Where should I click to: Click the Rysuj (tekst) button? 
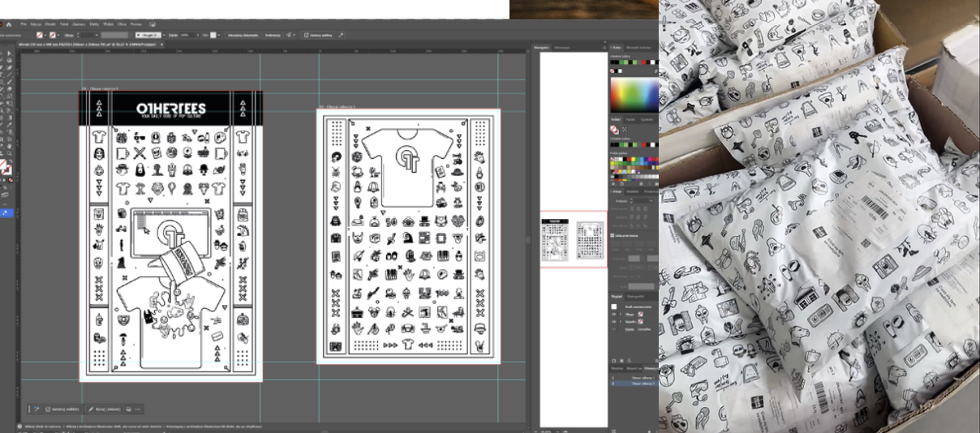click(106, 409)
